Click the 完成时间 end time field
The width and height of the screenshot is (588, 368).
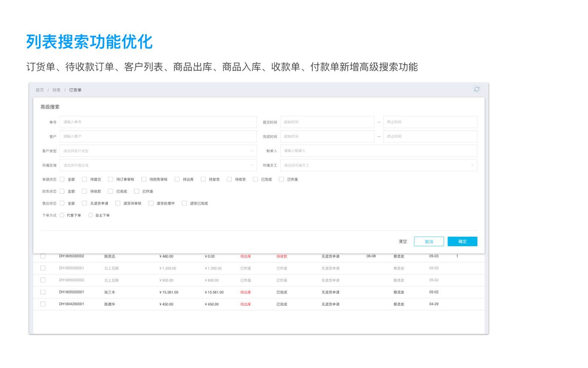[430, 137]
